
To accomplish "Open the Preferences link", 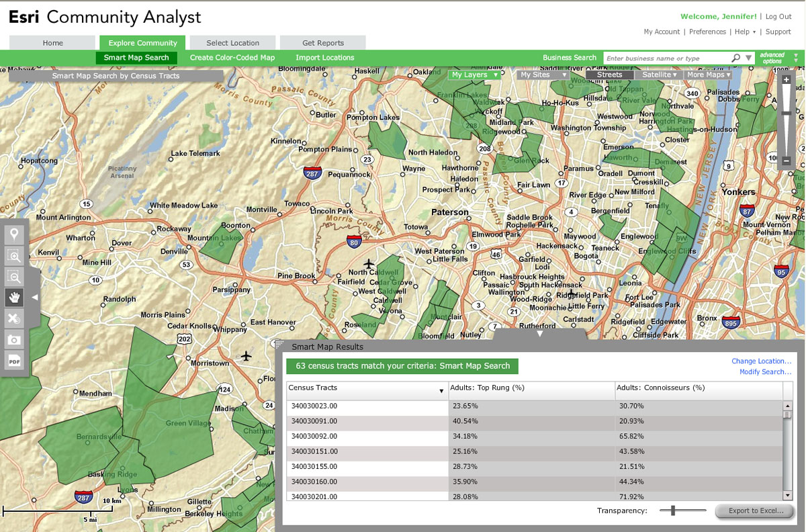I will click(707, 32).
